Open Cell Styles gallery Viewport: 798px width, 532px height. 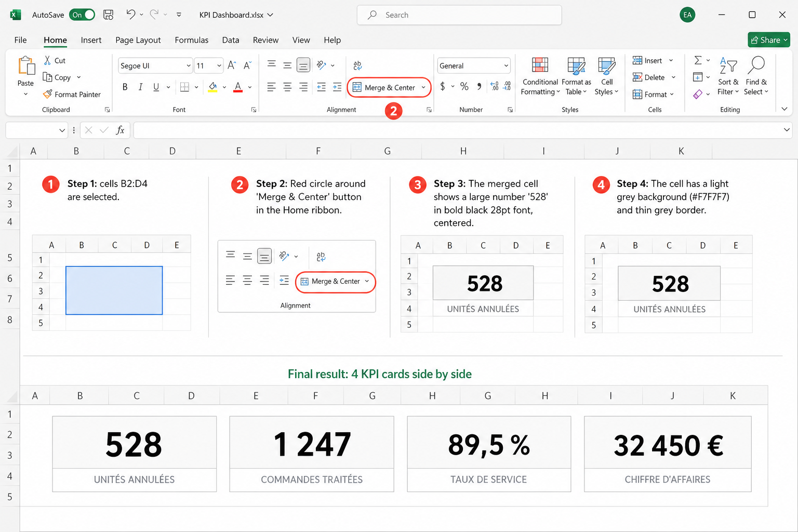pyautogui.click(x=606, y=76)
